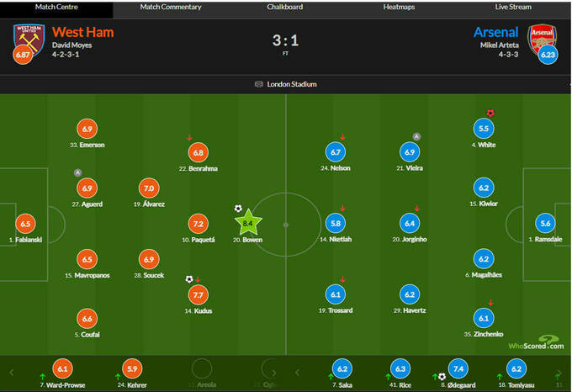Select Ramsdale's 5.6 rating circle
572x392 pixels.
click(547, 224)
